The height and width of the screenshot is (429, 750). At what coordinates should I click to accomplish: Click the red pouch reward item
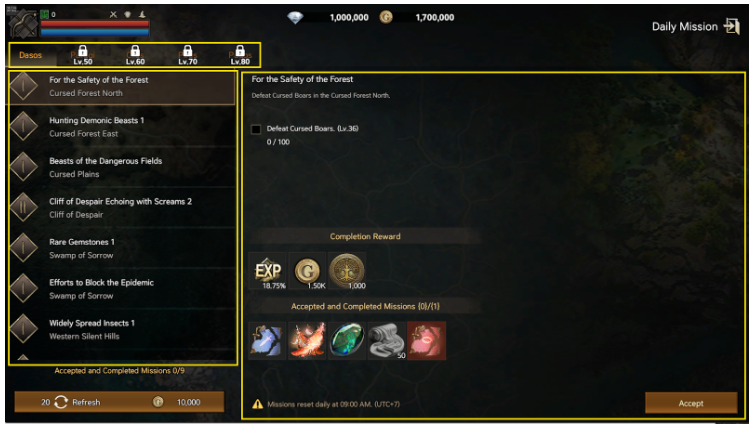pyautogui.click(x=427, y=341)
